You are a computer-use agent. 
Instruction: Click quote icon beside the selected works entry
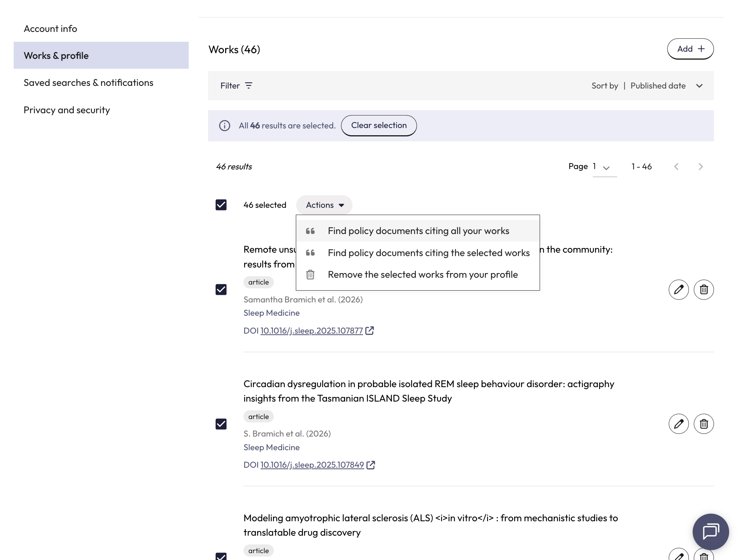(310, 253)
